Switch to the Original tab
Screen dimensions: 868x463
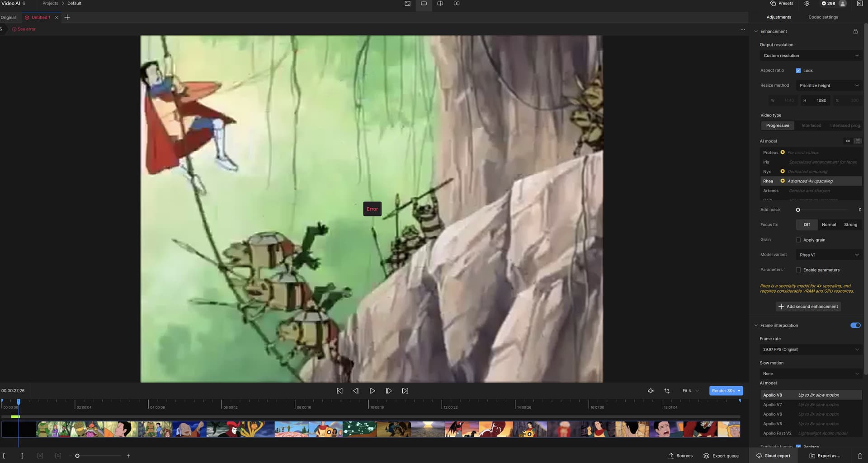coord(8,18)
